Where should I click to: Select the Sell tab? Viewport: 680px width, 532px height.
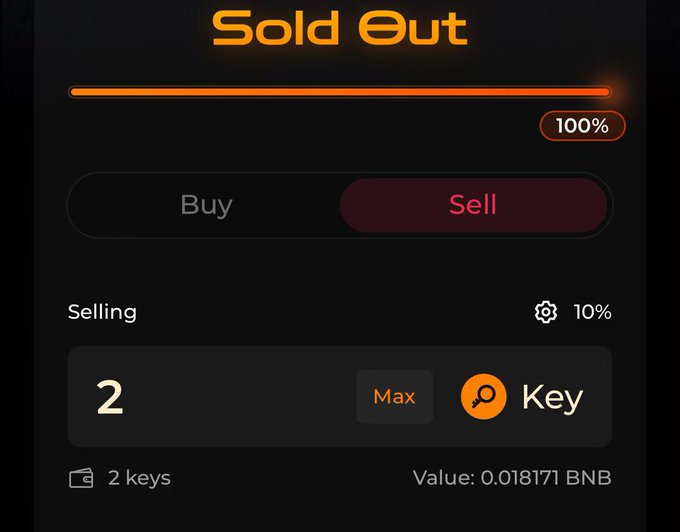click(x=473, y=205)
